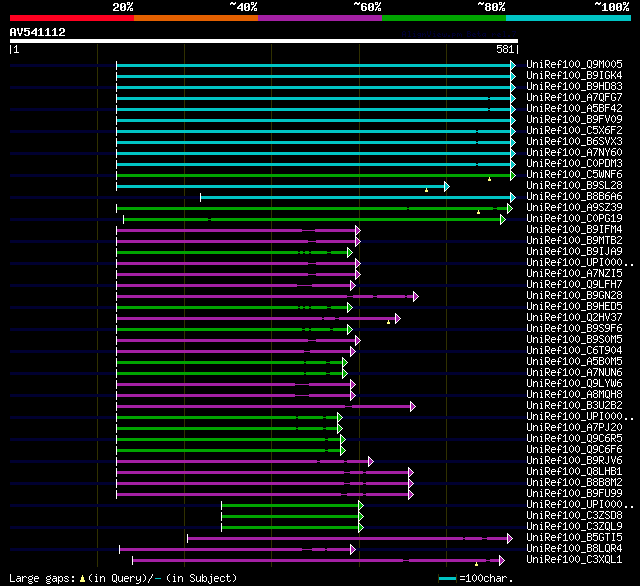This screenshot has width=640, height=586.
Task: Click the green ~80% identity legend segment
Action: [x=444, y=18]
